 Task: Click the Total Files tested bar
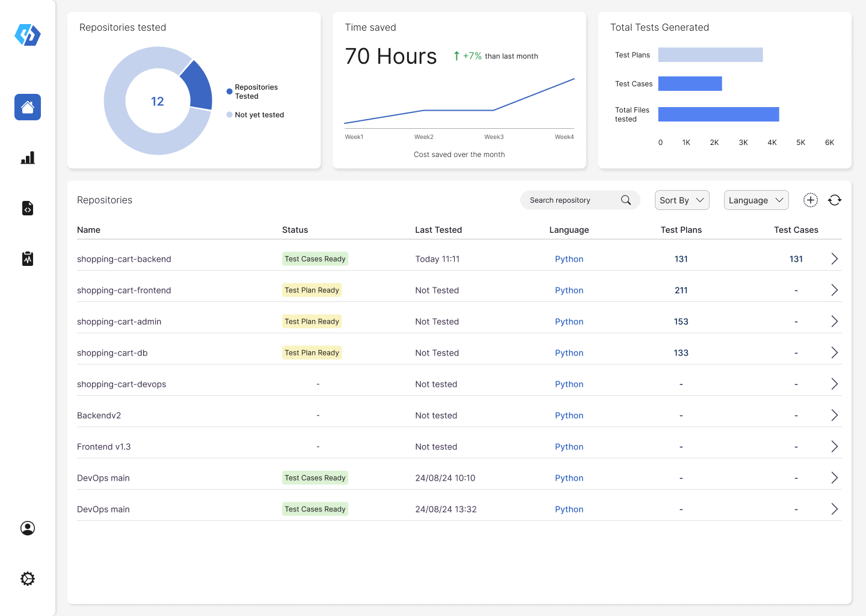tap(719, 114)
